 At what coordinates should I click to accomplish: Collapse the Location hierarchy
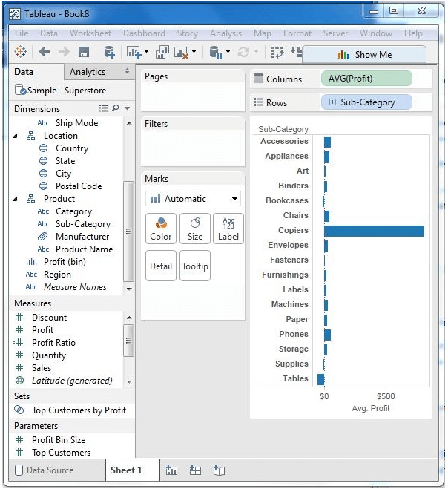pyautogui.click(x=16, y=136)
